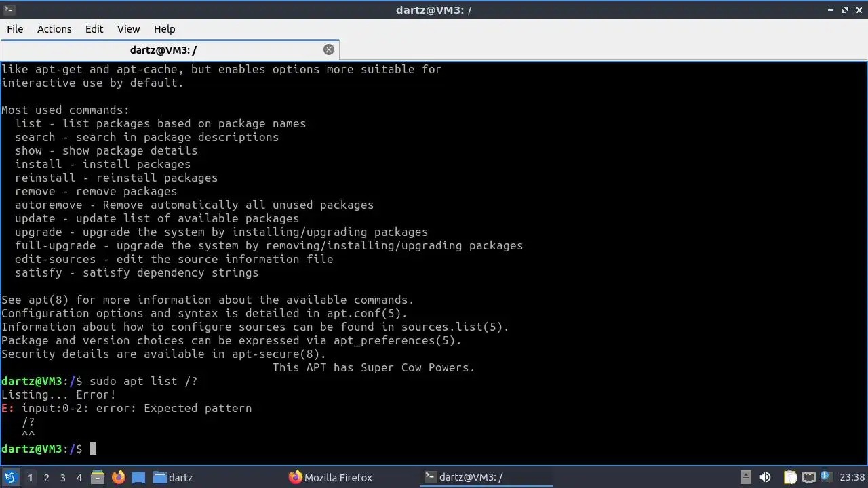Click the 23:38 clock

(x=852, y=477)
